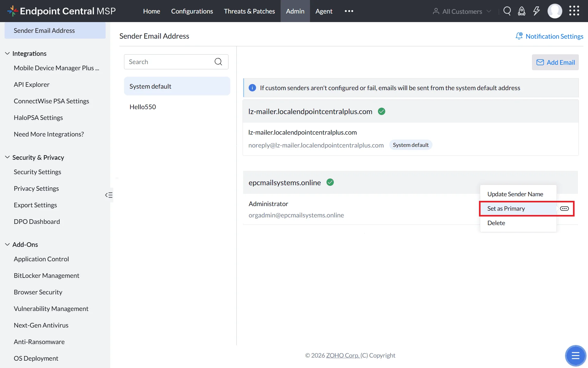
Task: Click the more options dots in navigation bar
Action: point(349,11)
